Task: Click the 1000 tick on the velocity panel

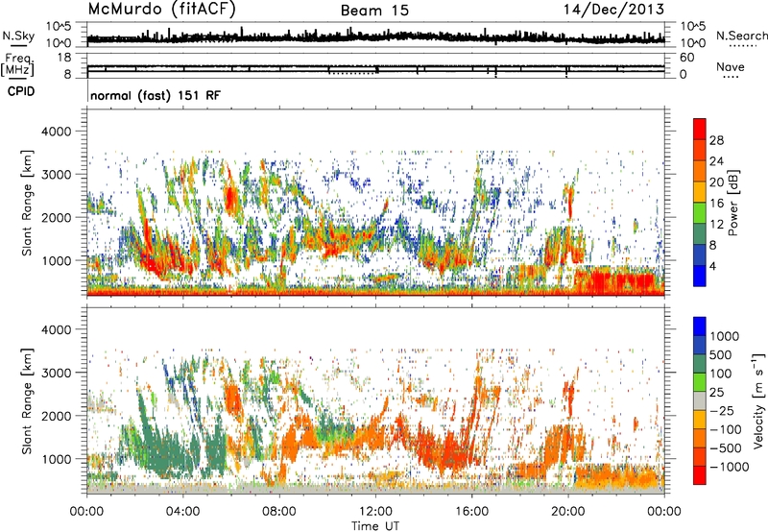Action: click(x=56, y=458)
